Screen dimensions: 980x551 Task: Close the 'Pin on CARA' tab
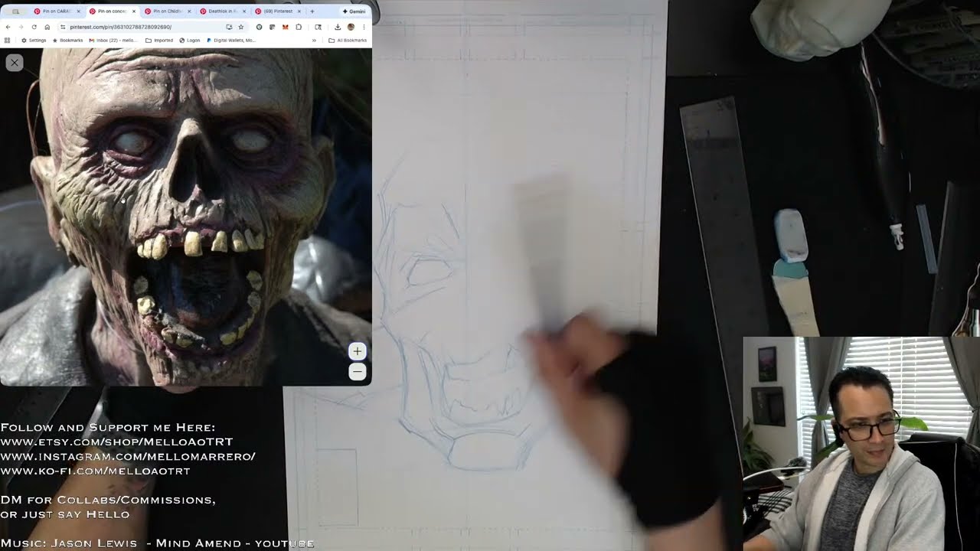tap(78, 11)
